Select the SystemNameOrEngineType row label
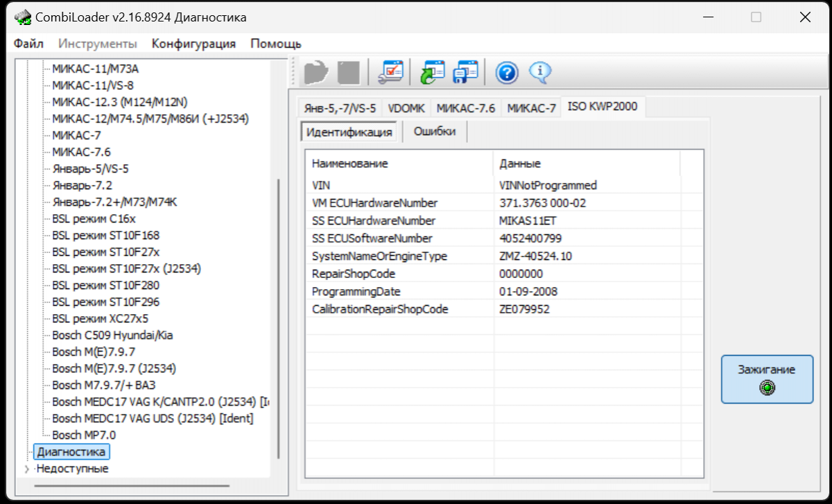The image size is (832, 504). coord(379,256)
